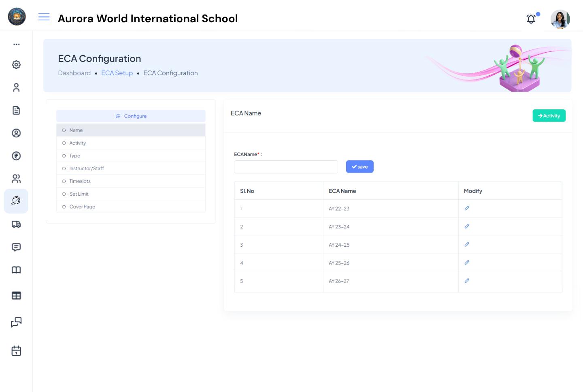Click the chat message icon in sidebar

[16, 247]
